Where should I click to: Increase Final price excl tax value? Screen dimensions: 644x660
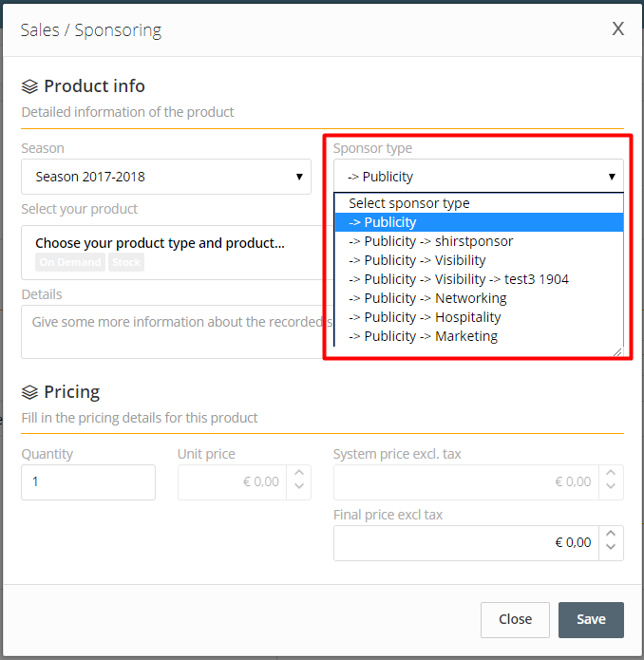click(611, 534)
